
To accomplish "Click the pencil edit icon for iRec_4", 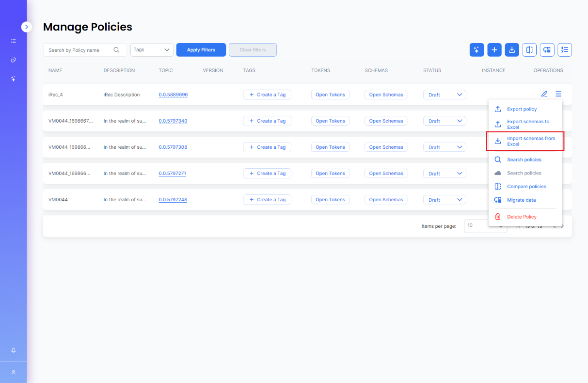I will click(544, 94).
